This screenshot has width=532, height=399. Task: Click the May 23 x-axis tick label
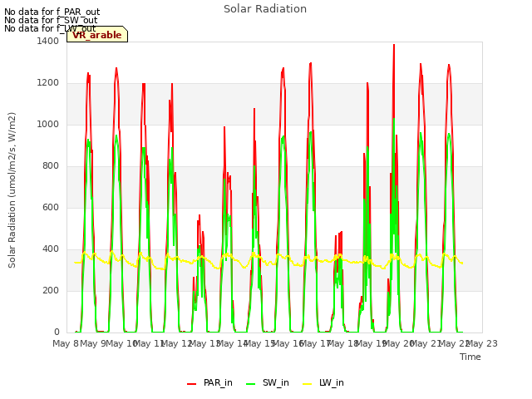pos(482,343)
